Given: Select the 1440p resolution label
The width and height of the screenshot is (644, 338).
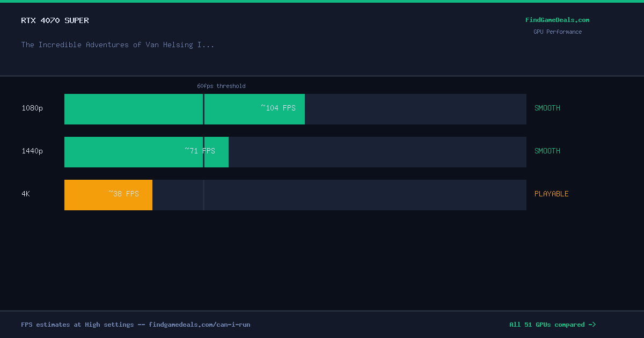Looking at the screenshot, I should click(32, 151).
